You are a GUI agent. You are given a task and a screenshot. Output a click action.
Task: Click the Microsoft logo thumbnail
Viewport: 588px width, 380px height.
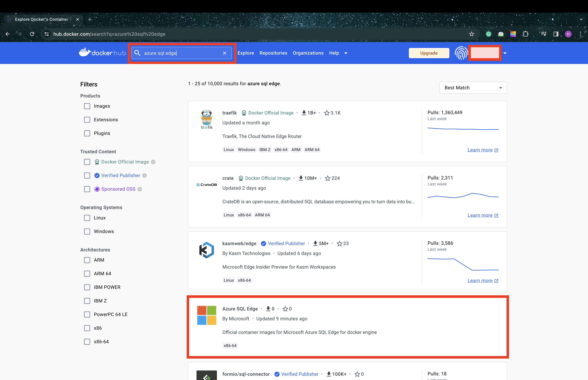point(207,315)
